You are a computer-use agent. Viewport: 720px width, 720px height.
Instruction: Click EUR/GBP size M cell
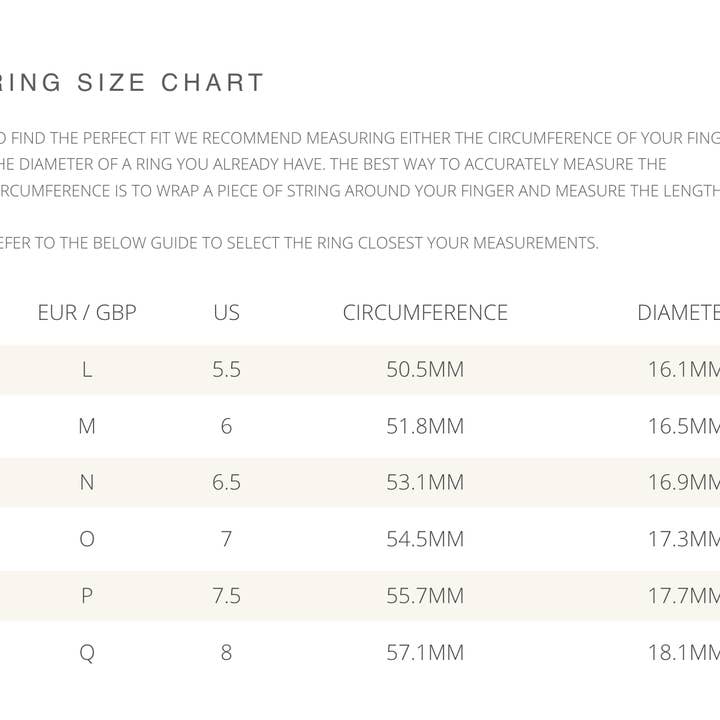click(87, 427)
